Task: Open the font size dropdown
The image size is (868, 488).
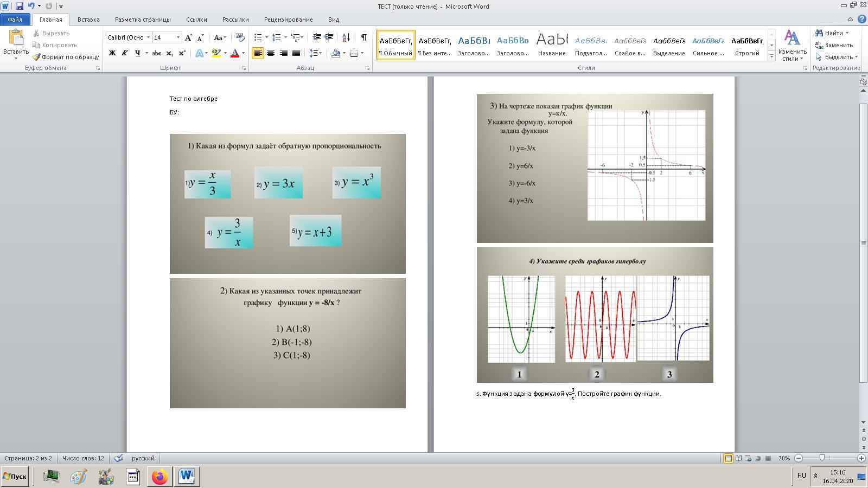Action: tap(178, 37)
